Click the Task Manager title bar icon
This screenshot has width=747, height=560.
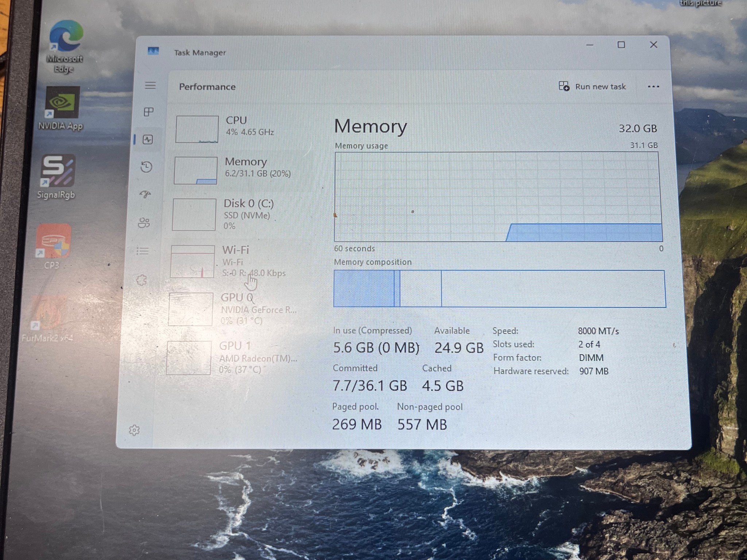(153, 51)
